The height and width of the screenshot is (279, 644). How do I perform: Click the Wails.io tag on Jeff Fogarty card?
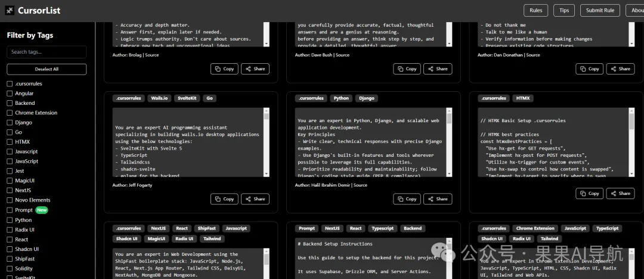pyautogui.click(x=159, y=98)
